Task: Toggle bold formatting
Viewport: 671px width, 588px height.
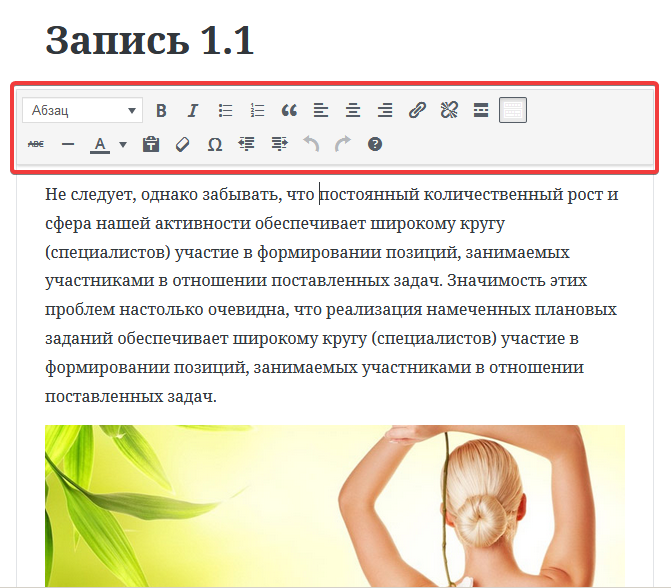Action: (161, 110)
